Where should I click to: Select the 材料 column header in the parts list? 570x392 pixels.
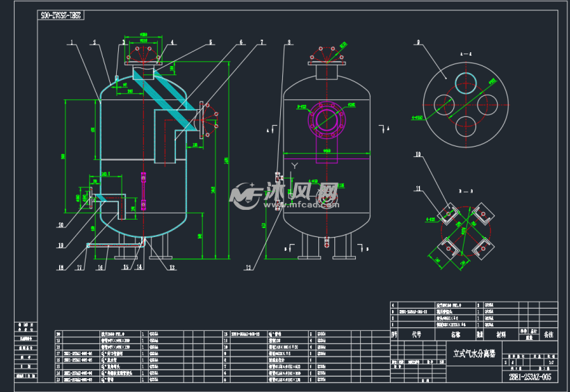tap(500, 334)
